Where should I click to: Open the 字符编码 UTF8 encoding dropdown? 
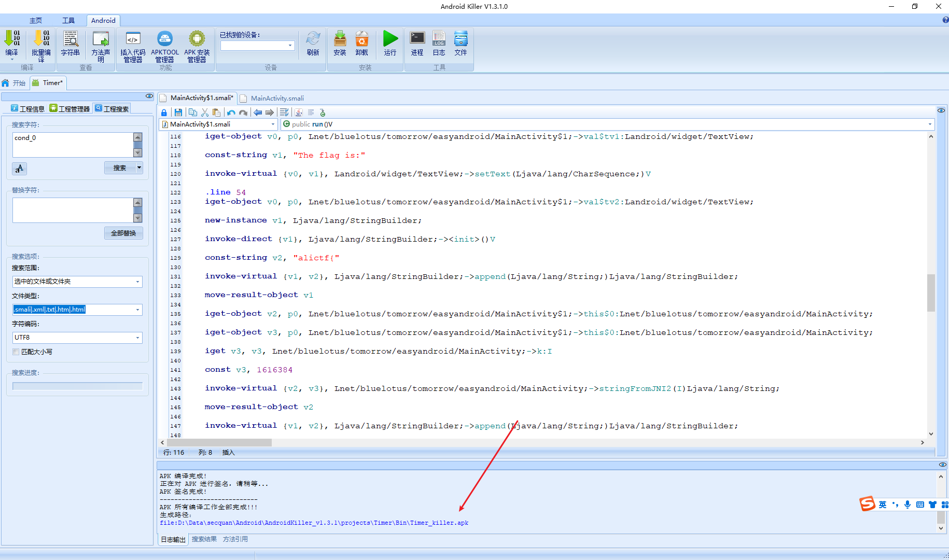[x=137, y=338]
